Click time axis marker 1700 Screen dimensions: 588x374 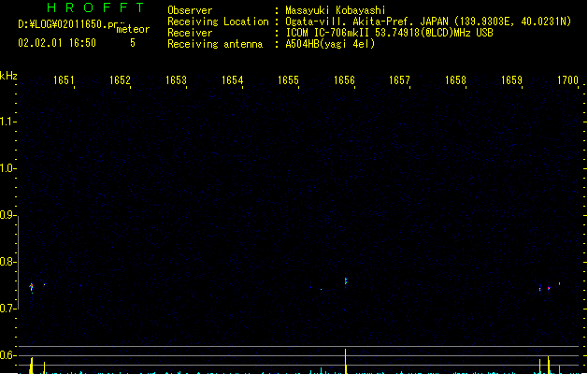tap(567, 80)
